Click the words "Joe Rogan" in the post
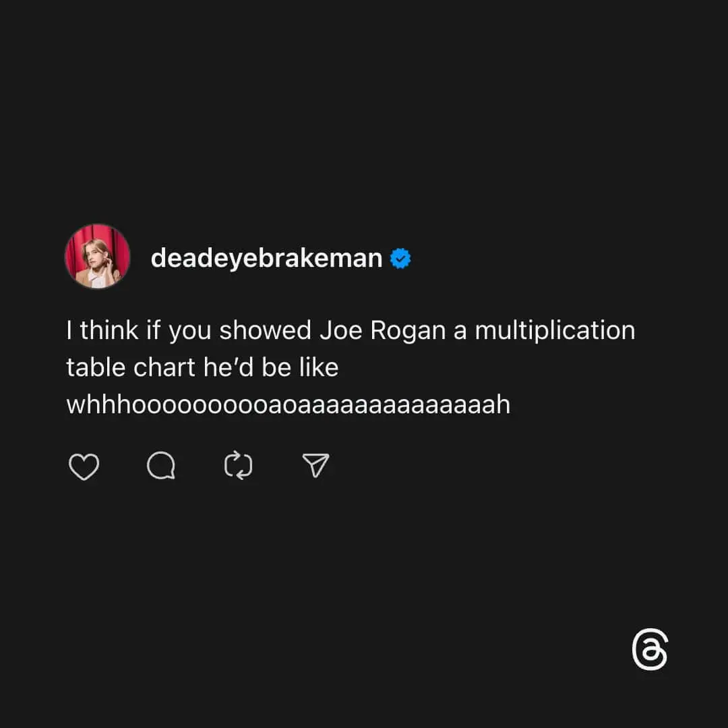 [383, 330]
